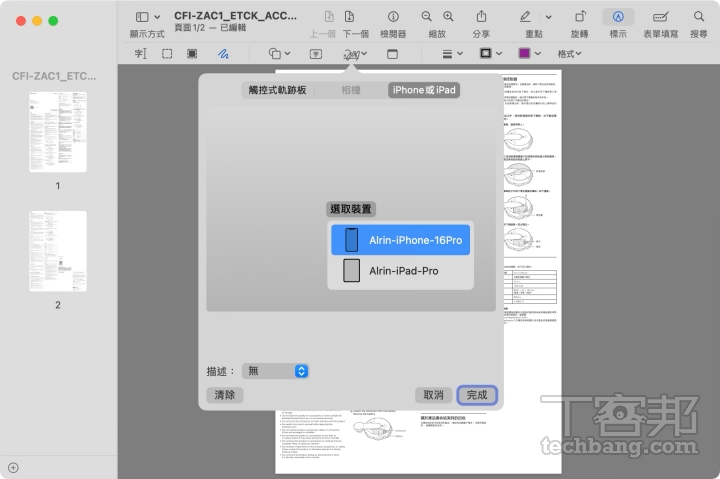720x479 pixels.
Task: Open the sidebar display mode button
Action: 142,17
